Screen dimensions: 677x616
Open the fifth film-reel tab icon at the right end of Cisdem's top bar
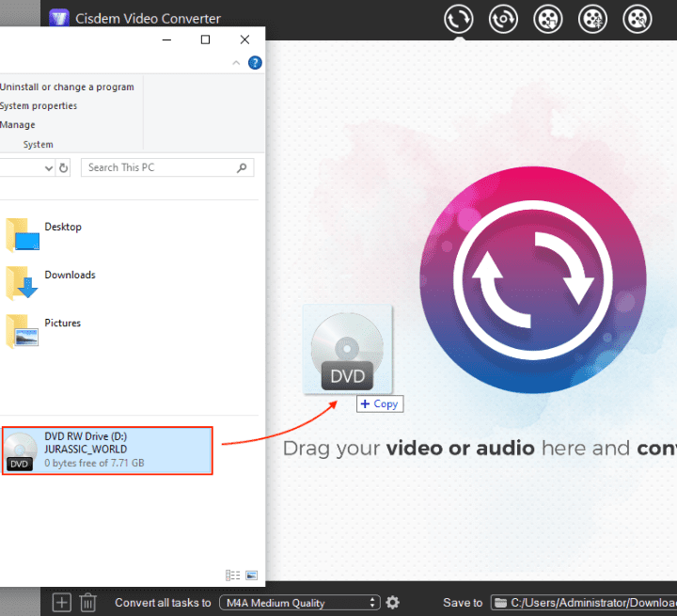(638, 19)
